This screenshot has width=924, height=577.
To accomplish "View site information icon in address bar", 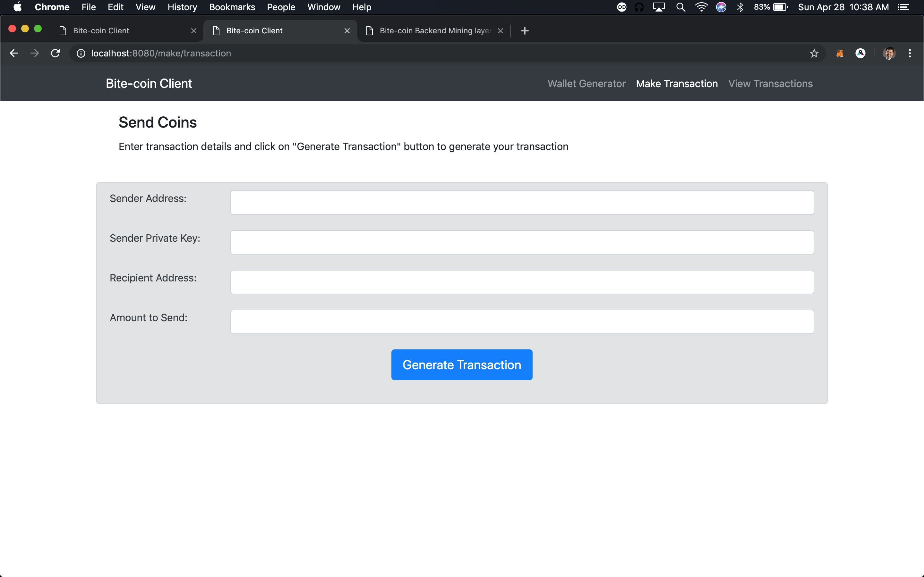I will [x=81, y=53].
